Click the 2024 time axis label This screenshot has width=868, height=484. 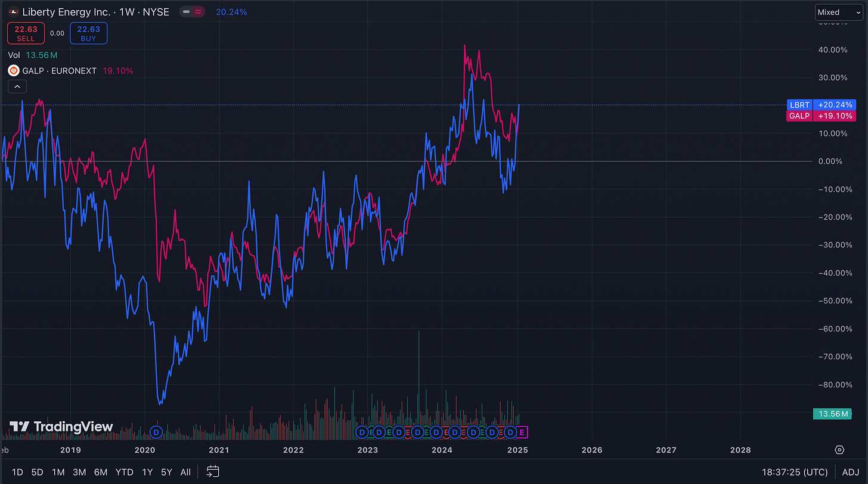point(442,450)
